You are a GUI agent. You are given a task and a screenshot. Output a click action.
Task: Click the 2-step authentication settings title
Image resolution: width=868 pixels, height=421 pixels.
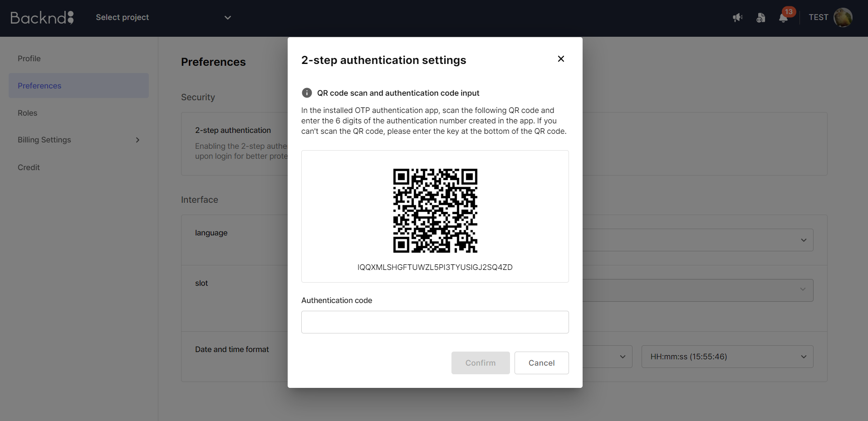click(x=383, y=60)
